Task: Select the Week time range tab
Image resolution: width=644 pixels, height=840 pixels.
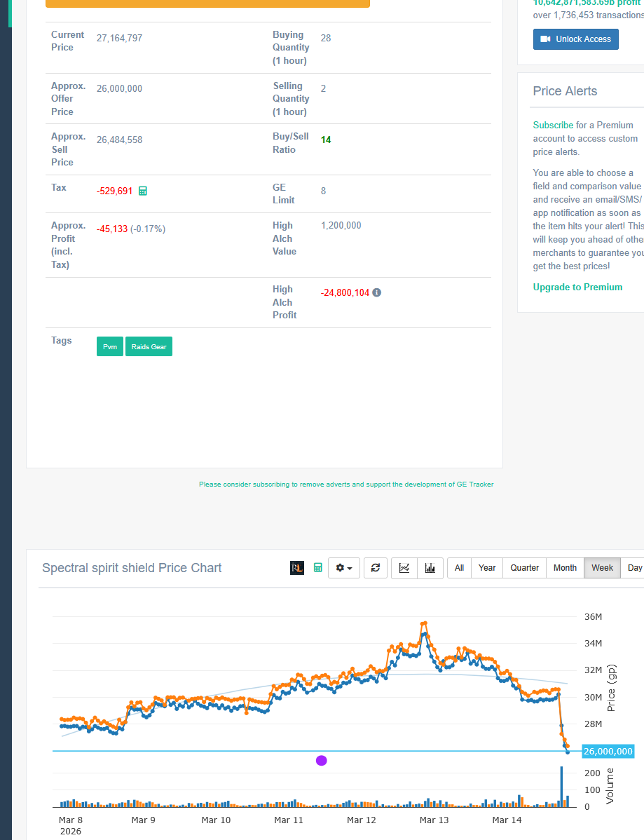Action: tap(602, 568)
